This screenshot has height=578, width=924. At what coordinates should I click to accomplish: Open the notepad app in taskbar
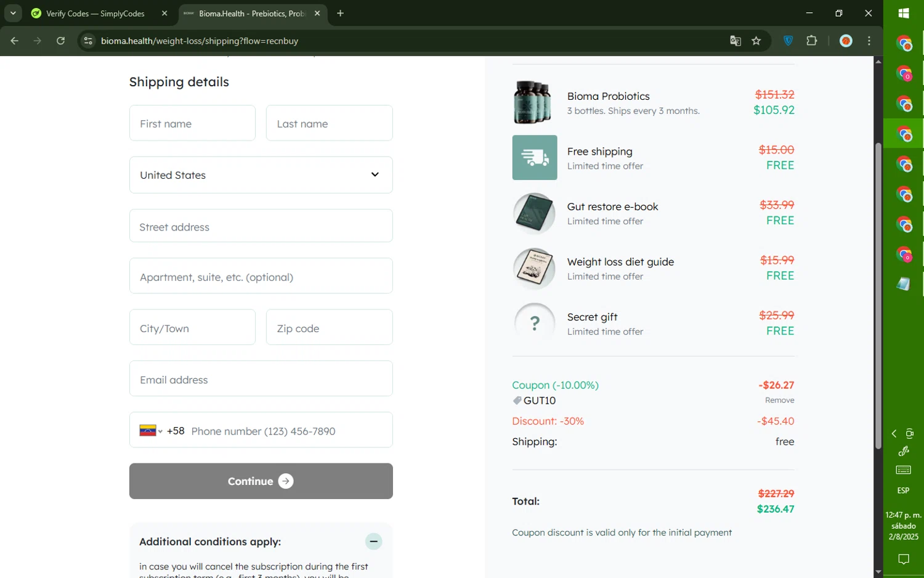click(904, 283)
